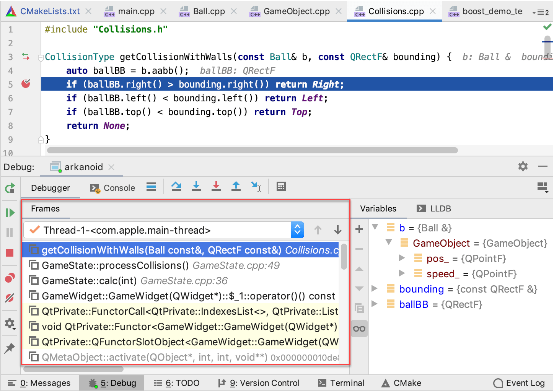
Task: Close the arkanoid debug session tab
Action: [111, 167]
